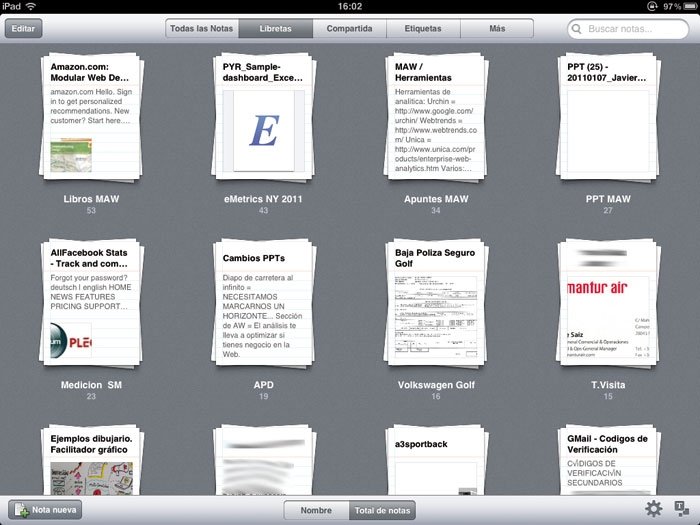The height and width of the screenshot is (525, 700).
Task: Tap the APD notebook label
Action: (263, 385)
